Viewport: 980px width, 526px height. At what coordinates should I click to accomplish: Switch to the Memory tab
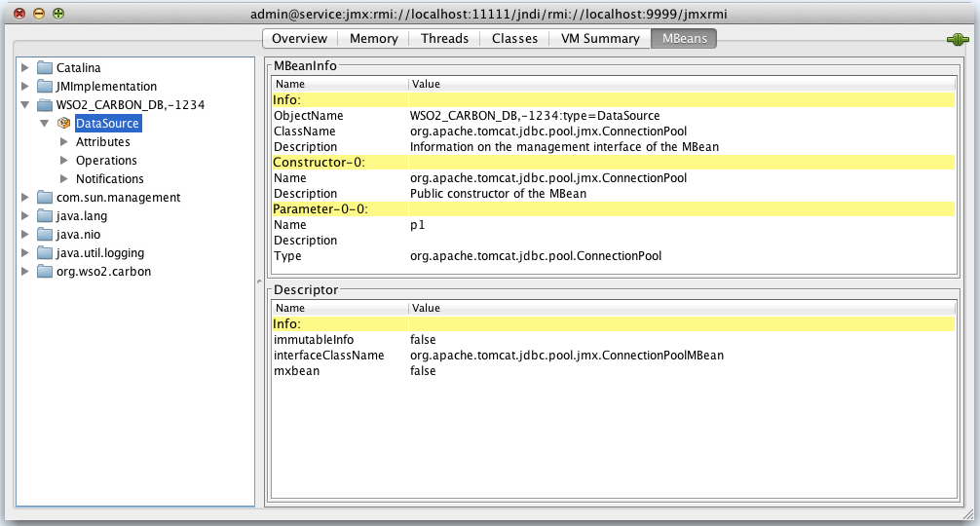click(x=374, y=39)
